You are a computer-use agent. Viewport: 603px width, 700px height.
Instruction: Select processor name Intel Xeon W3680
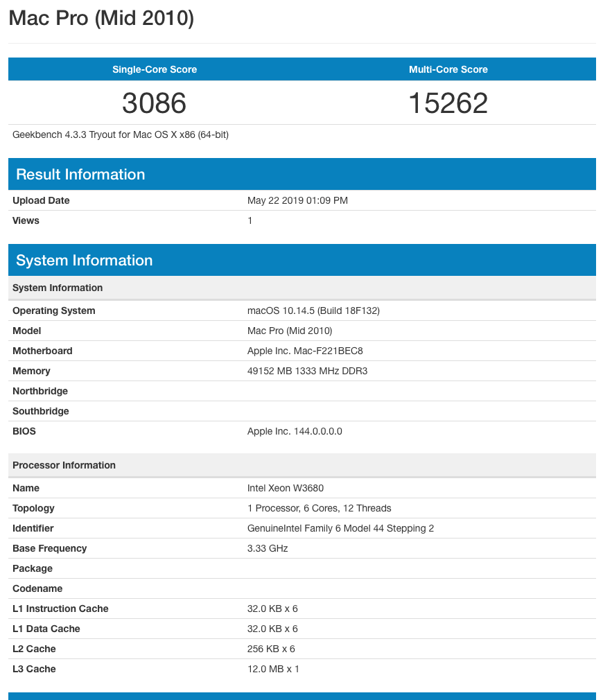pyautogui.click(x=285, y=488)
